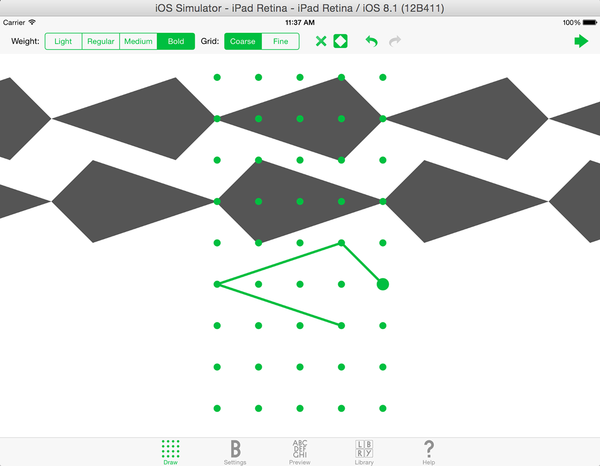This screenshot has height=466, width=600.
Task: Click the diamond fill shape icon
Action: pos(340,41)
